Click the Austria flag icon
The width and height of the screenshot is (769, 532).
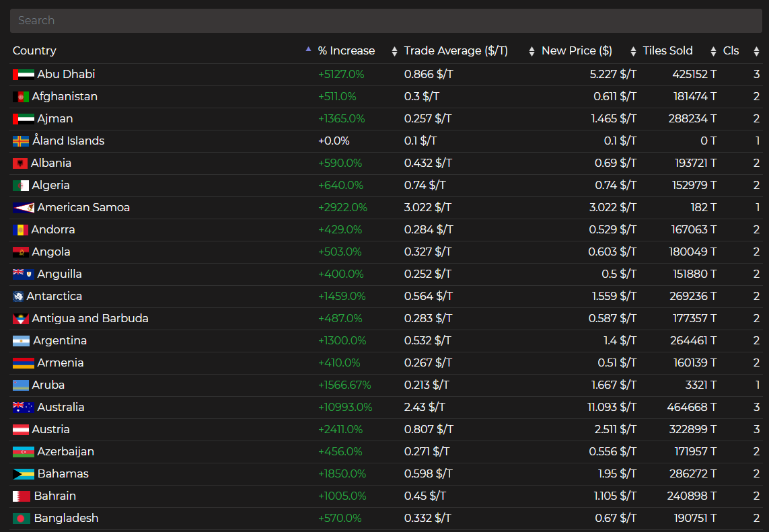(x=21, y=430)
